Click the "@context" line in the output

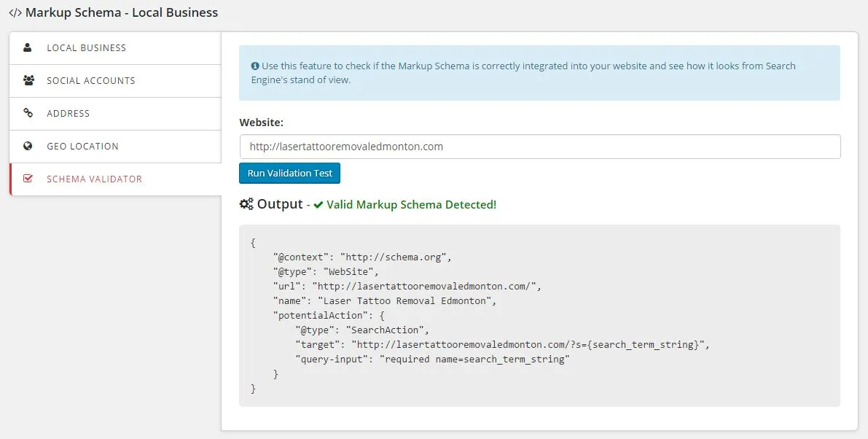pos(363,257)
